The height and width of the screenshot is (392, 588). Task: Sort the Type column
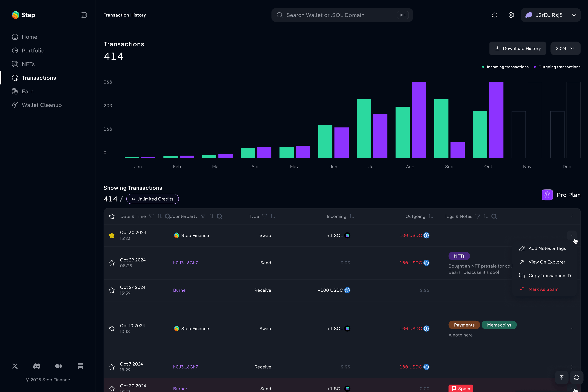(x=273, y=216)
